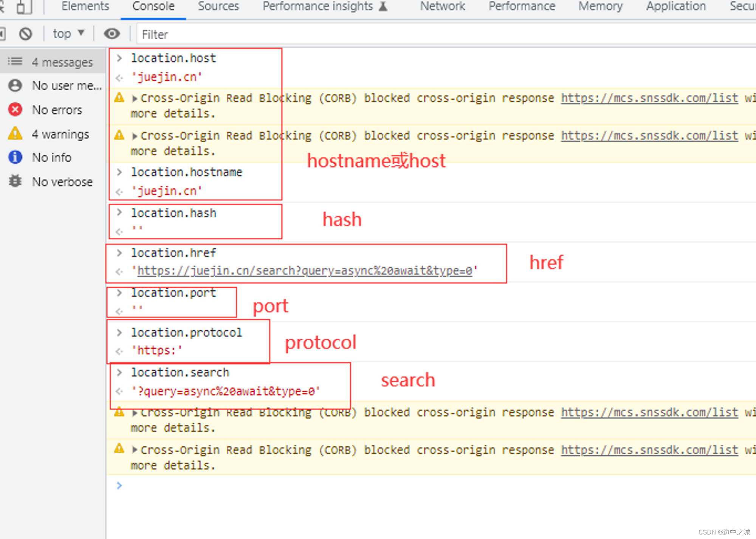Click the location.href input line
756x539 pixels.
pyautogui.click(x=174, y=253)
